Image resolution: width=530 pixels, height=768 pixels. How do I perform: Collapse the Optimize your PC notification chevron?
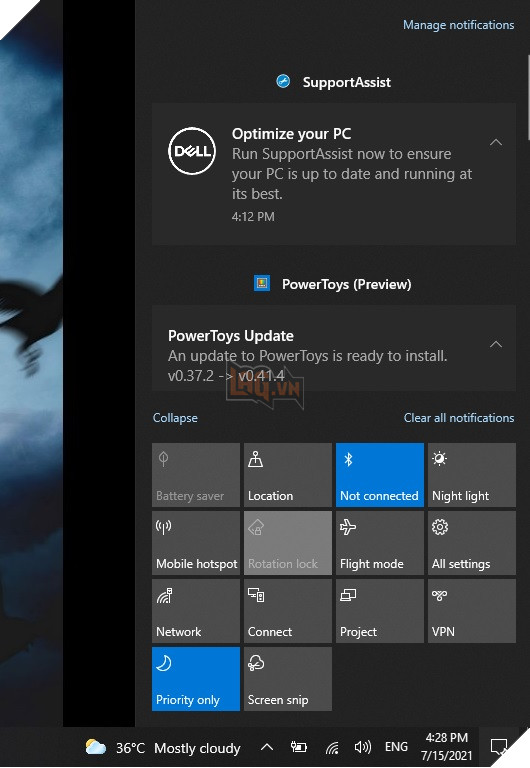(x=496, y=143)
